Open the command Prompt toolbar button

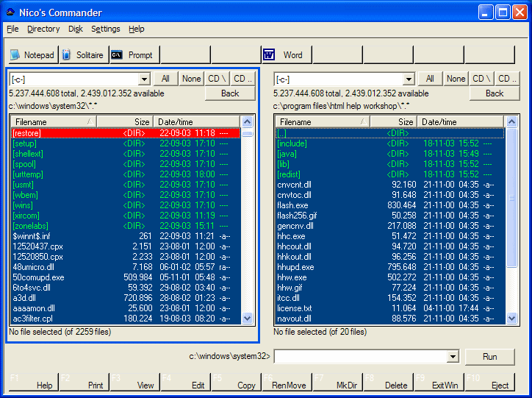tap(134, 54)
